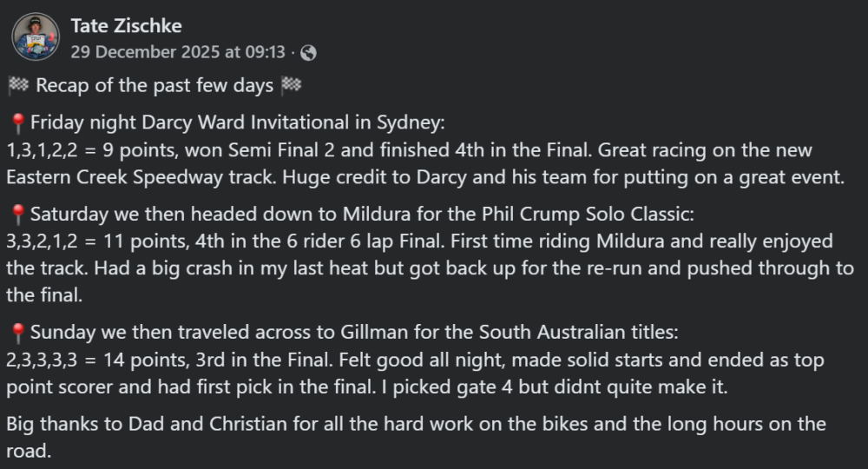
Task: Click the public globe privacy icon
Action: 308,53
